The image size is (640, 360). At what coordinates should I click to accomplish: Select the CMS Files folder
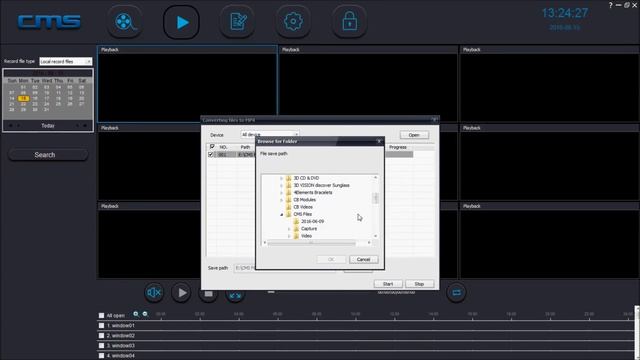(302, 214)
